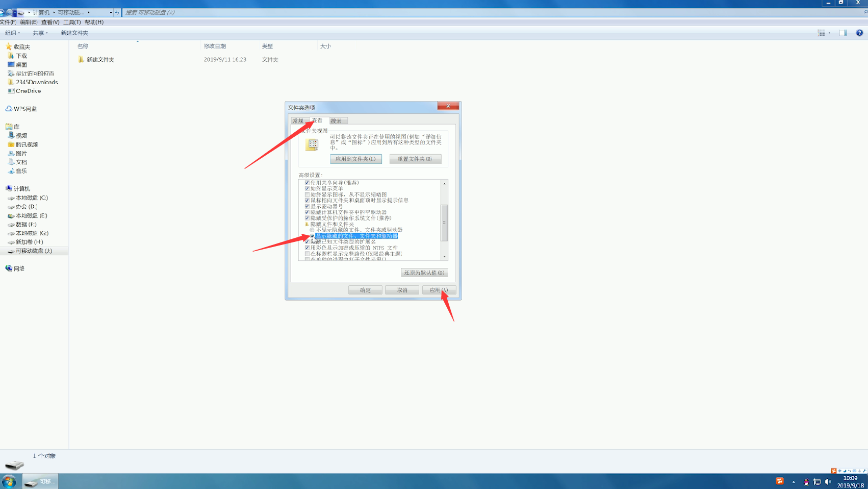Toggle 在标题栏显示完整路径 checkbox
868x489 pixels.
click(x=307, y=254)
